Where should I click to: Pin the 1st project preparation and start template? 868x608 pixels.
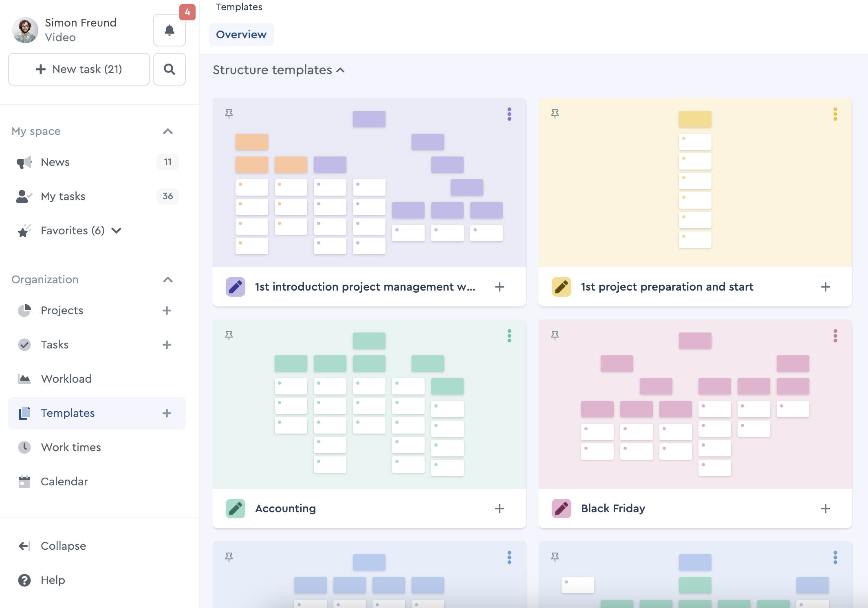pyautogui.click(x=555, y=114)
